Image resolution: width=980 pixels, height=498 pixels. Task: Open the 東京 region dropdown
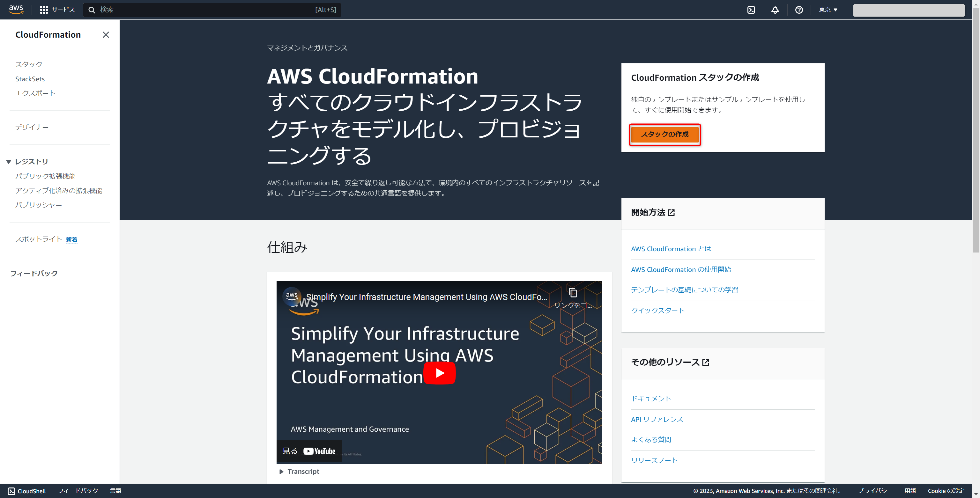pos(828,10)
